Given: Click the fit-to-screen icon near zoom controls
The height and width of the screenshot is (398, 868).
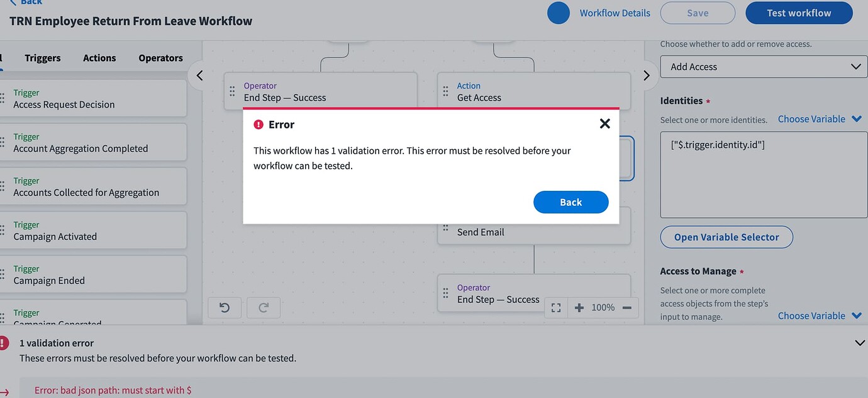Looking at the screenshot, I should point(555,307).
